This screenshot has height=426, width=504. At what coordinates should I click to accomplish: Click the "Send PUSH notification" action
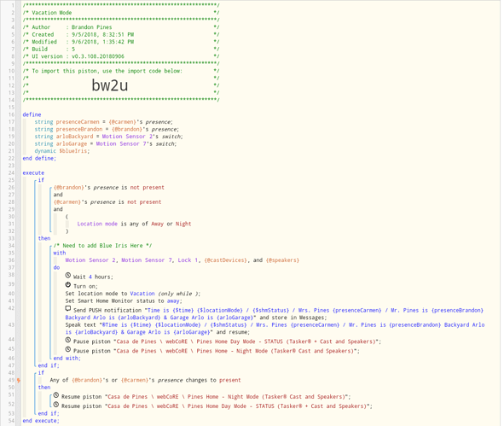coord(275,314)
